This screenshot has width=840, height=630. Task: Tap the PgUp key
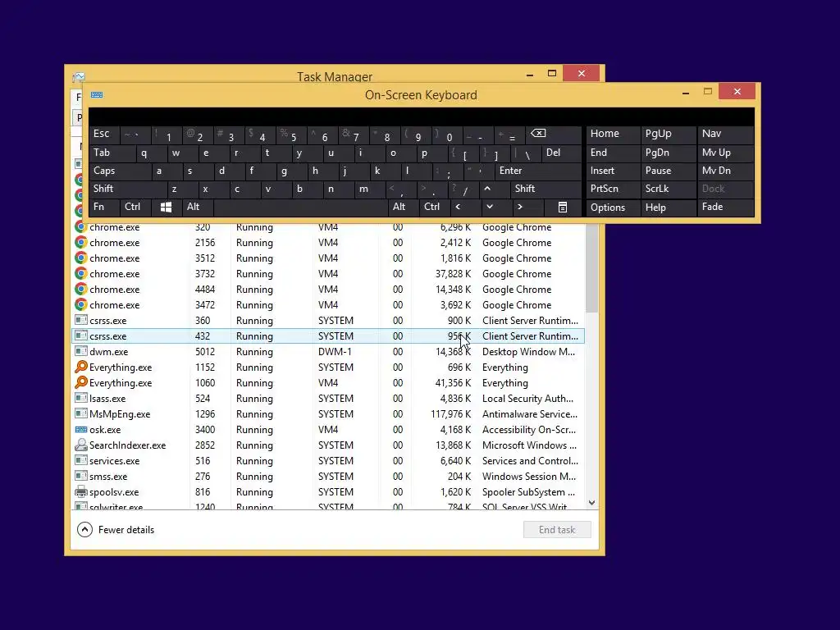(667, 134)
